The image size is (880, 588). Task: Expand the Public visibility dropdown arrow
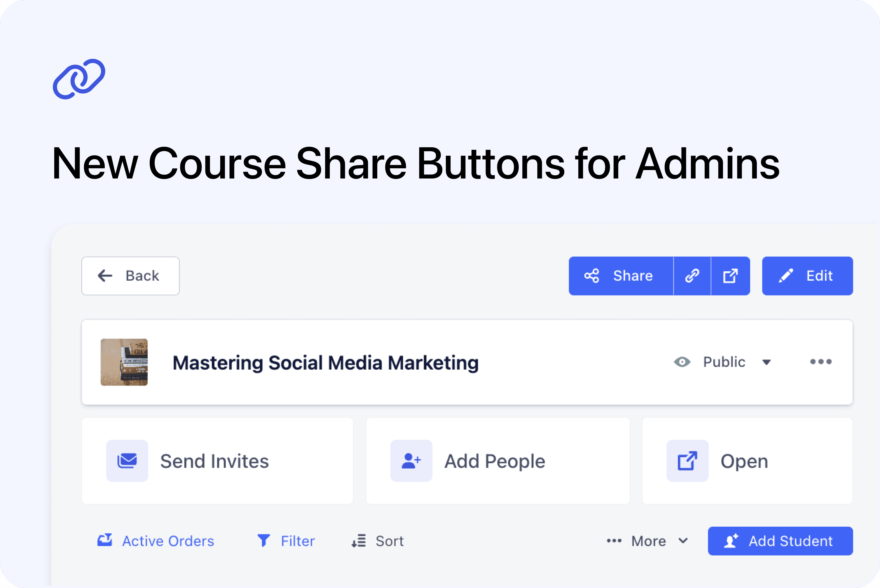766,362
